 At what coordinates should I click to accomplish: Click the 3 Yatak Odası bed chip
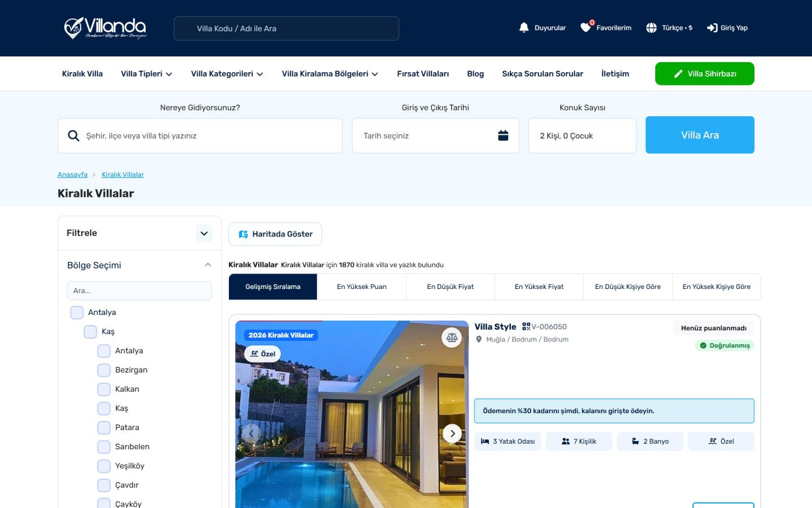click(508, 441)
